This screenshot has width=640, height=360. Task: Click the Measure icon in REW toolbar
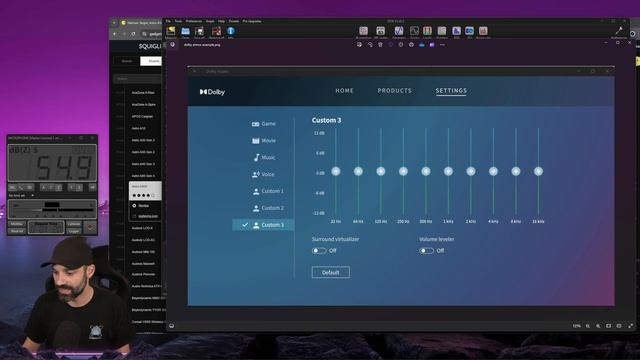[x=171, y=31]
